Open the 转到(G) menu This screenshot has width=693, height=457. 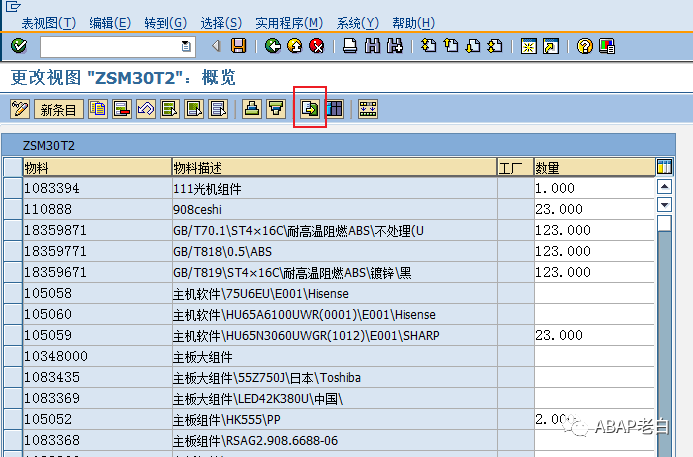tap(166, 23)
